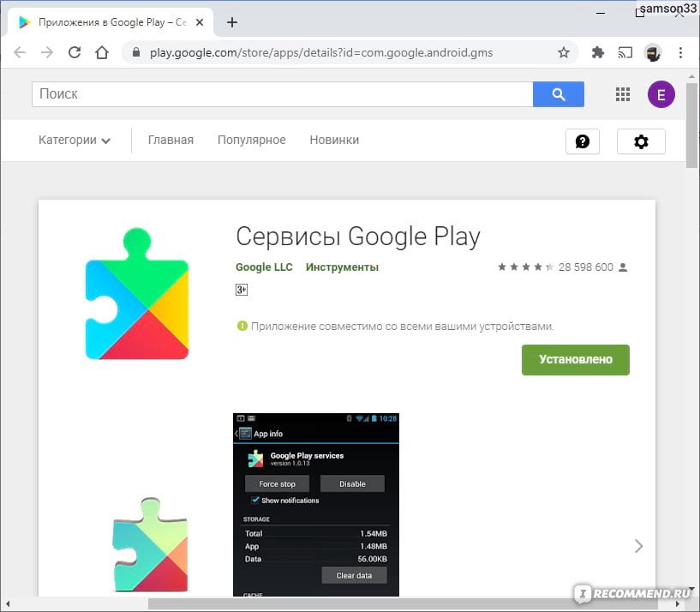
Task: Open the help question mark button
Action: click(582, 141)
